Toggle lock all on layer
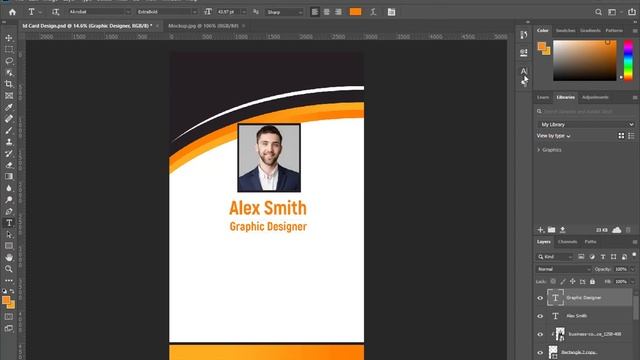This screenshot has height=360, width=640. [592, 281]
